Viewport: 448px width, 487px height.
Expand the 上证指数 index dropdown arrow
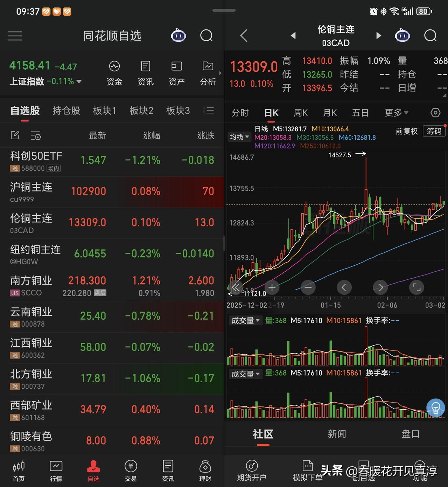(x=79, y=81)
